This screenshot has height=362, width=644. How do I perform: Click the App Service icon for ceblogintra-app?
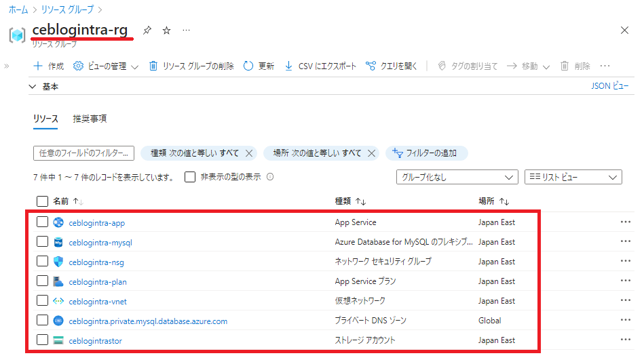tap(58, 222)
